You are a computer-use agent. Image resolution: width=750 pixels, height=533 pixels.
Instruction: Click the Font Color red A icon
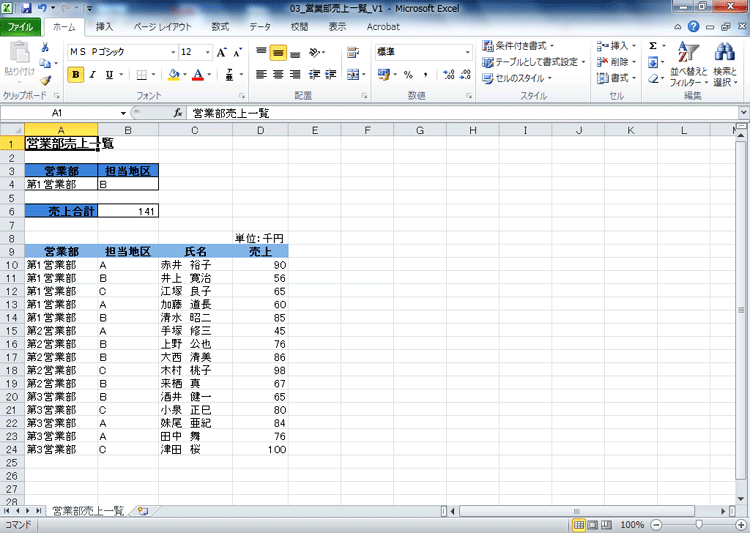(x=198, y=75)
